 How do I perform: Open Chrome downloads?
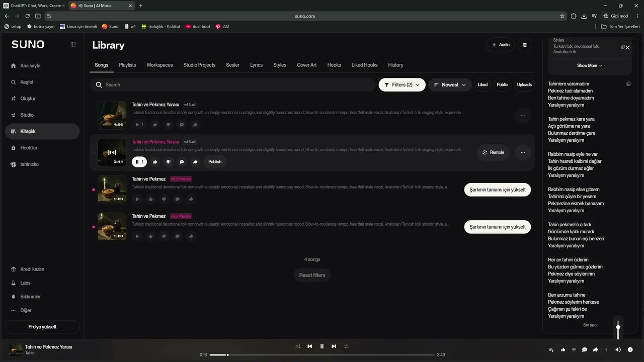(584, 16)
